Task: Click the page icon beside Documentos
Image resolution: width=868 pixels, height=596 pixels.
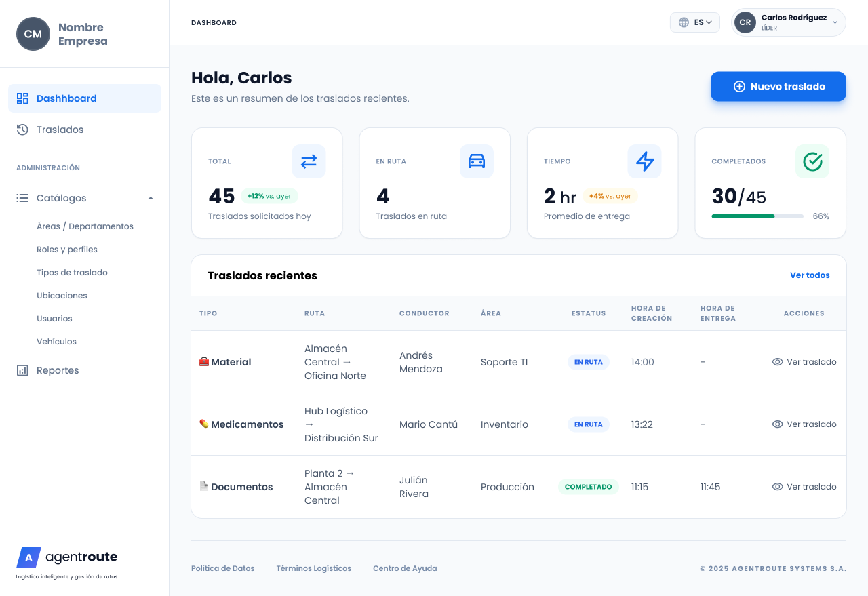Action: (204, 486)
